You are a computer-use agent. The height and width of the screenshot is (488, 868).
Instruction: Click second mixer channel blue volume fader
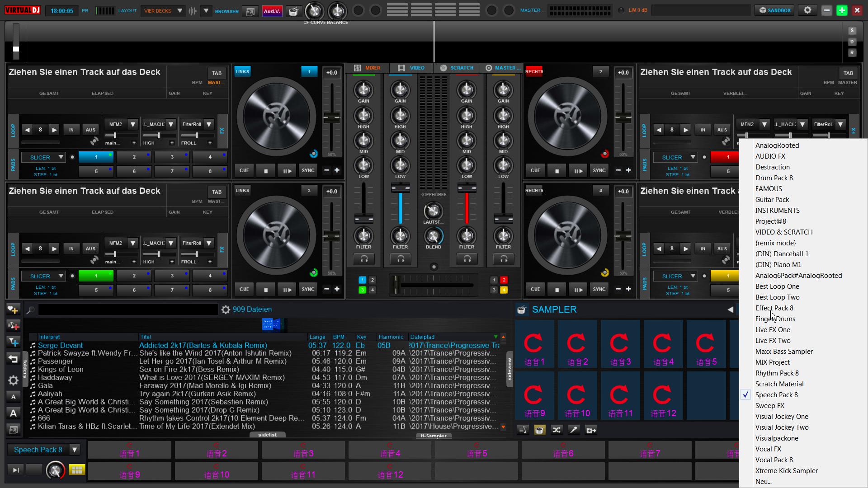point(401,188)
